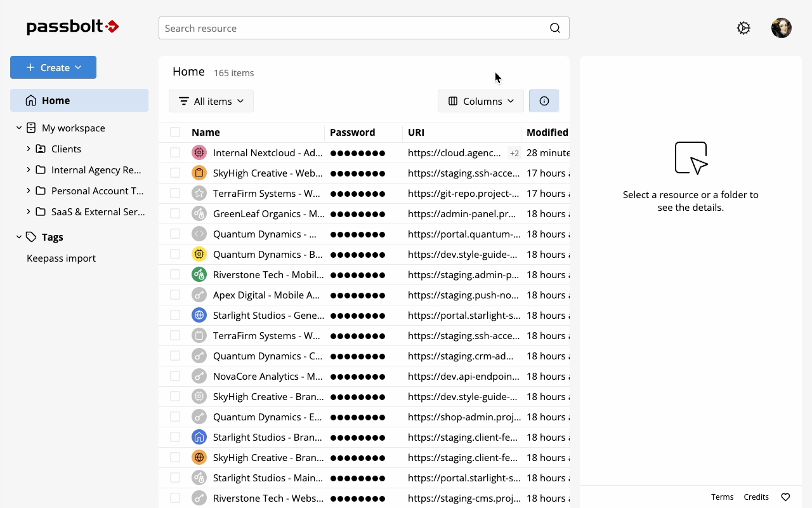Collapse the Tags section
Viewport: 812px width, 508px height.
coord(18,237)
